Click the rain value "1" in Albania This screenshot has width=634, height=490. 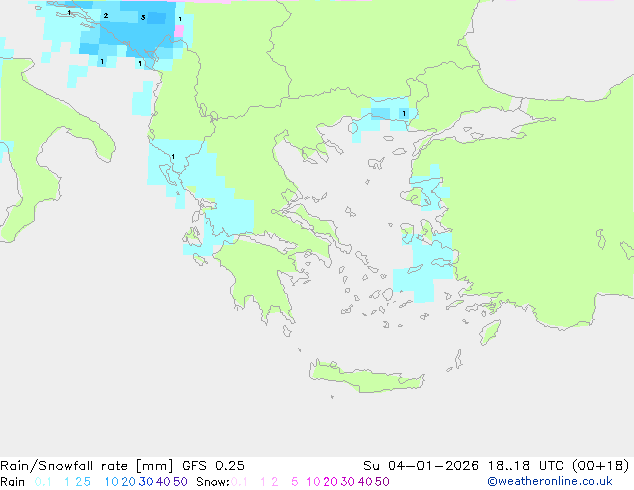173,156
